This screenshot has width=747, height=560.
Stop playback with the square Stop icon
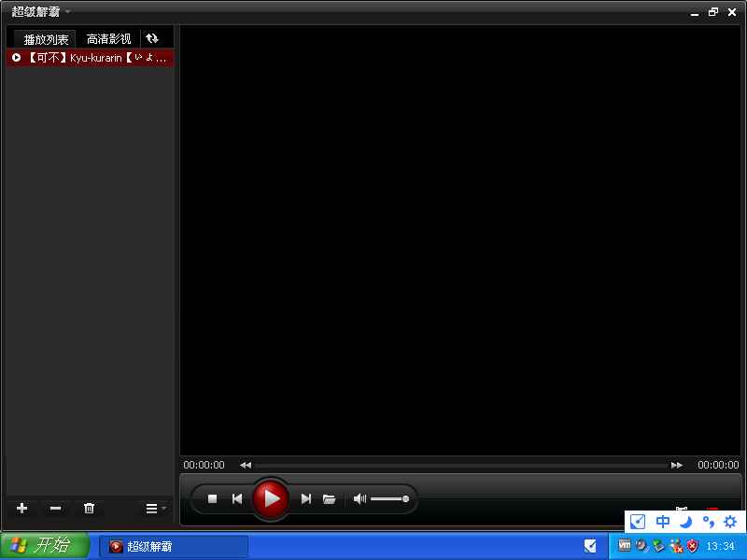point(212,499)
